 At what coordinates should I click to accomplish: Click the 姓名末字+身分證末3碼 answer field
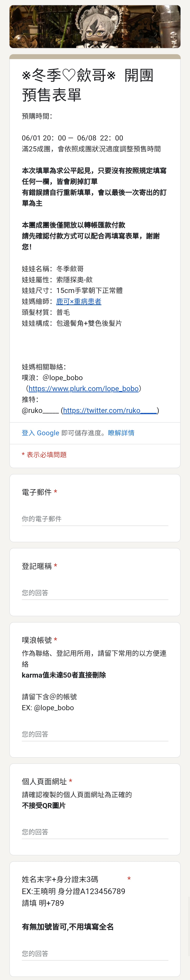95,953
